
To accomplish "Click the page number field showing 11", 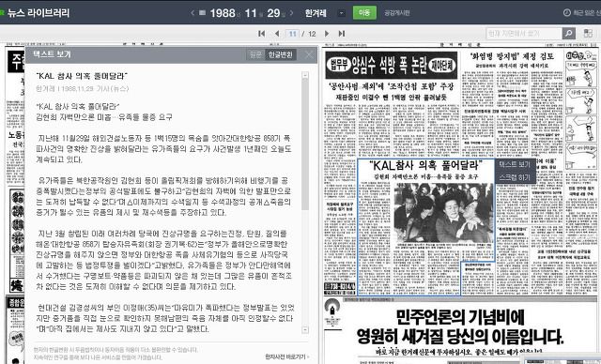I will coord(292,34).
